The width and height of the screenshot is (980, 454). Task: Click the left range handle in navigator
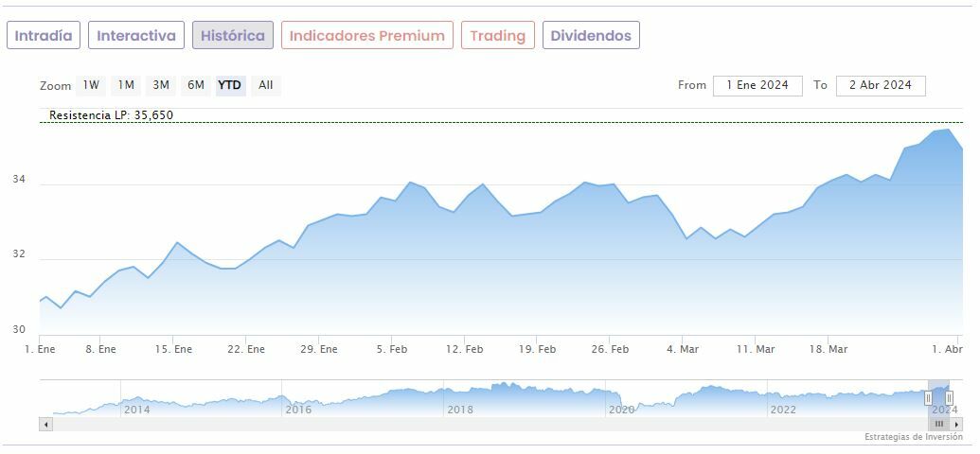928,398
